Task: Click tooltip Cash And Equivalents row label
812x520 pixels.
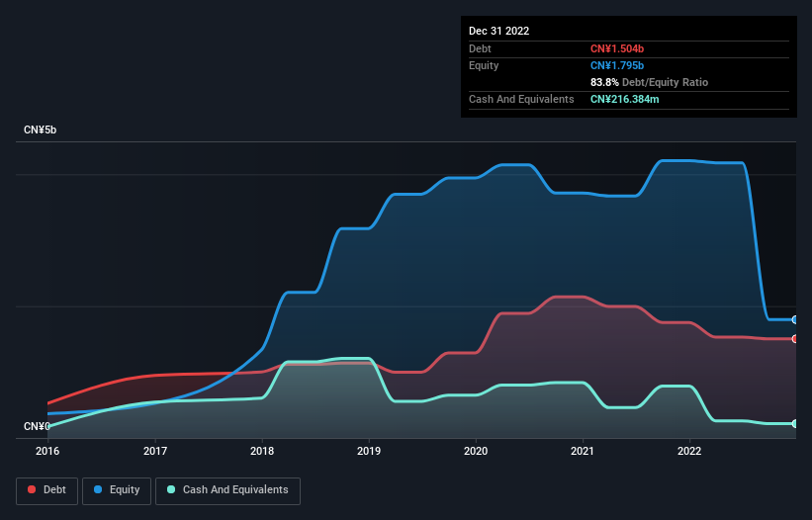Action: point(521,99)
